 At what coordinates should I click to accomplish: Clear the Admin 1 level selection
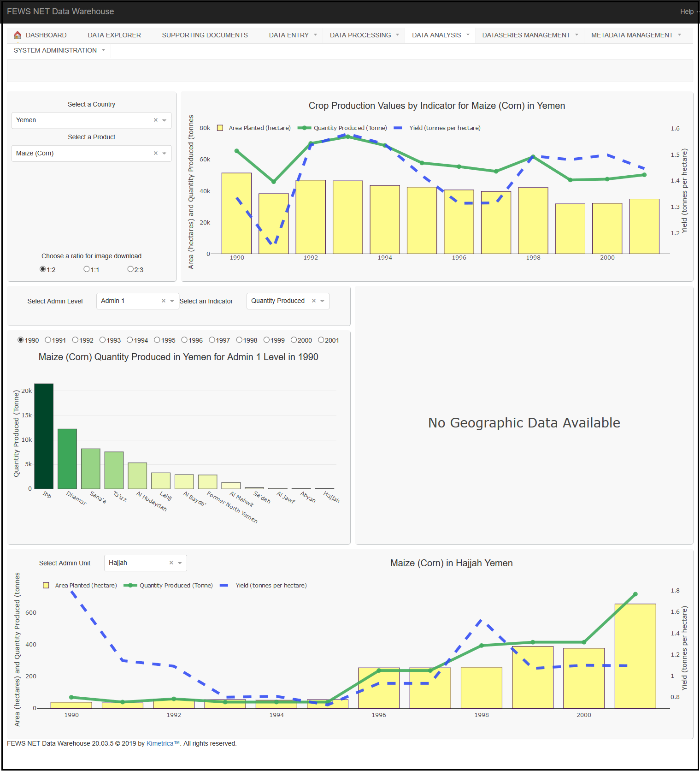coord(164,301)
